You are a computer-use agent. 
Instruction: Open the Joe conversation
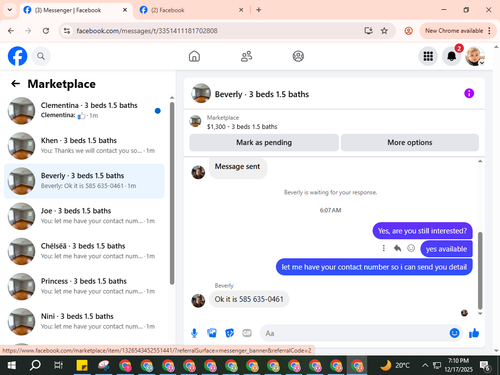pos(84,216)
